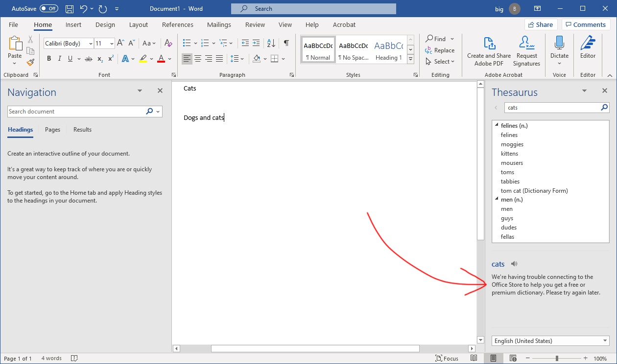Adjust the zoom slider in status bar

[x=556, y=359]
